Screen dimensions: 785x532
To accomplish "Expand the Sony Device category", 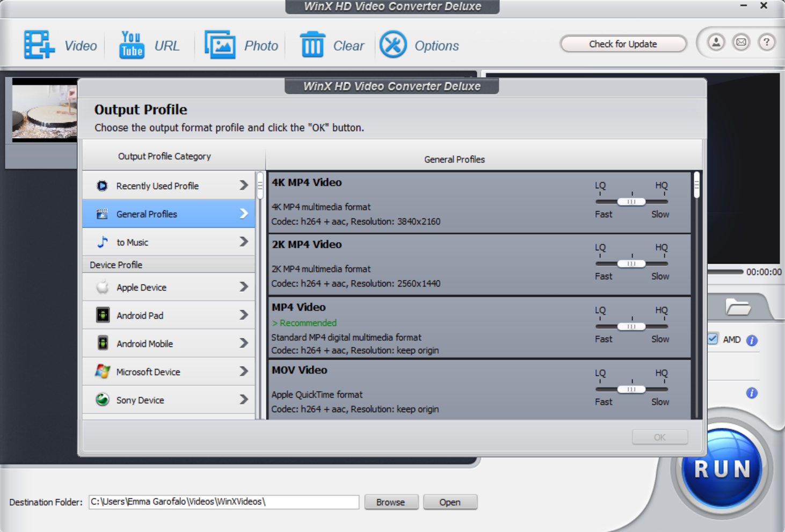I will (x=168, y=400).
